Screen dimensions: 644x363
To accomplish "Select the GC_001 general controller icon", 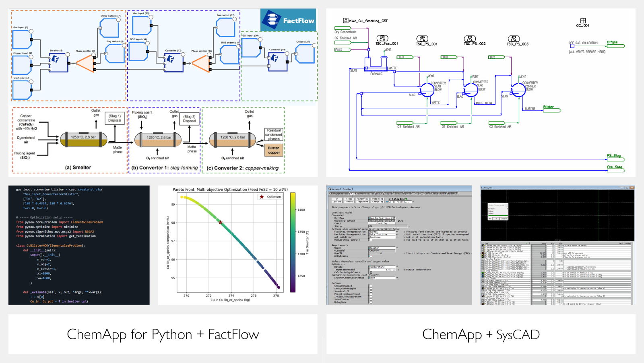I will [583, 21].
